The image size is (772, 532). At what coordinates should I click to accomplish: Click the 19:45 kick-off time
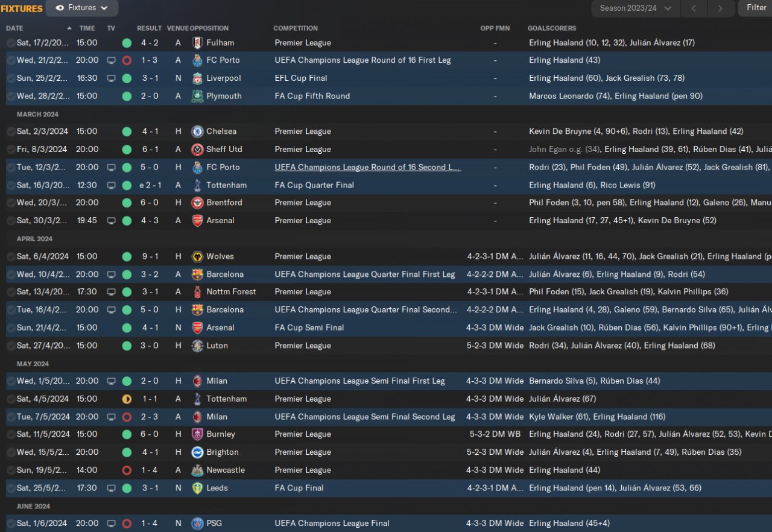[x=87, y=221]
